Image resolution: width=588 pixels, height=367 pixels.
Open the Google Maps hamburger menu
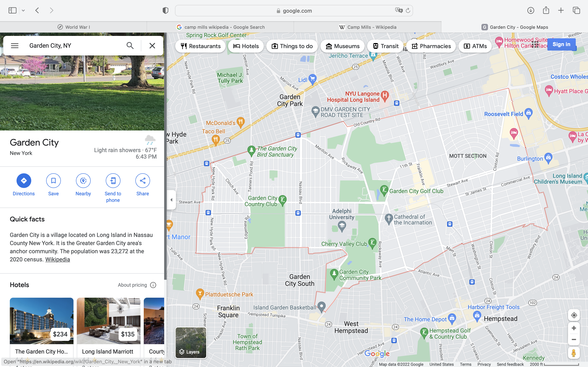[x=14, y=46]
